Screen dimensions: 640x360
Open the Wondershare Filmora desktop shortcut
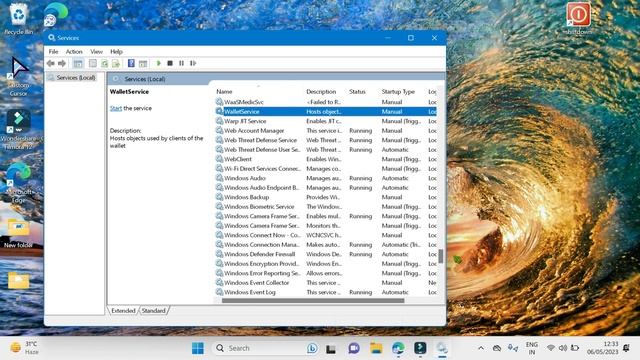[18, 130]
